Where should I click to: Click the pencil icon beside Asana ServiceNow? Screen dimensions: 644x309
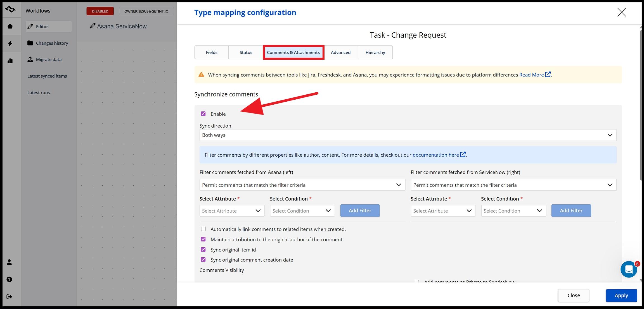[x=93, y=26]
